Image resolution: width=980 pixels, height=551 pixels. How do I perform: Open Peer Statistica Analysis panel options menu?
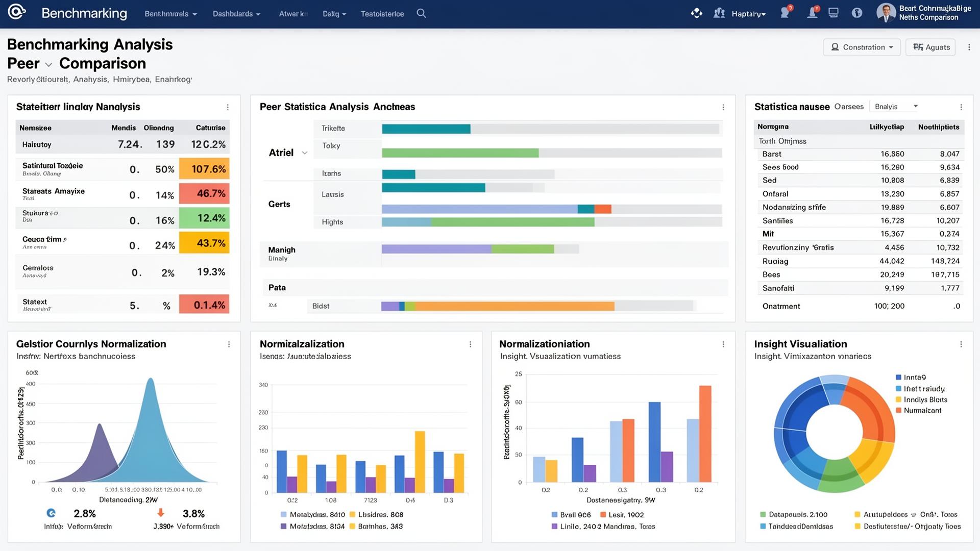pos(723,107)
